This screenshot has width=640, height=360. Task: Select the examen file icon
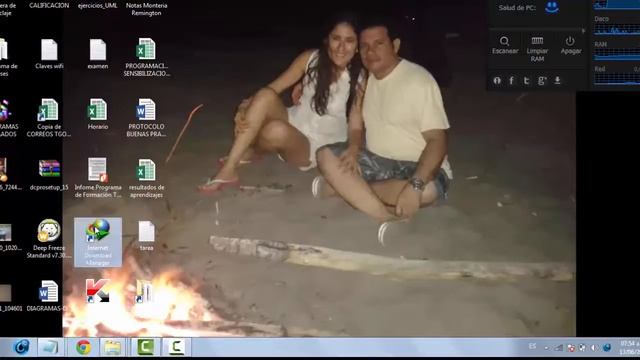(98, 54)
